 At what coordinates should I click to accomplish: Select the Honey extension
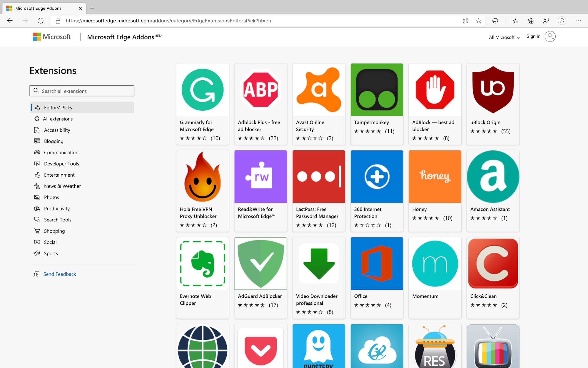pos(435,191)
